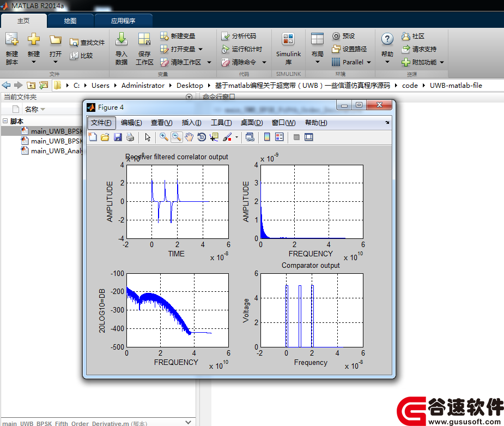Open the Edit (编辑) menu in Figure 4

pos(131,123)
